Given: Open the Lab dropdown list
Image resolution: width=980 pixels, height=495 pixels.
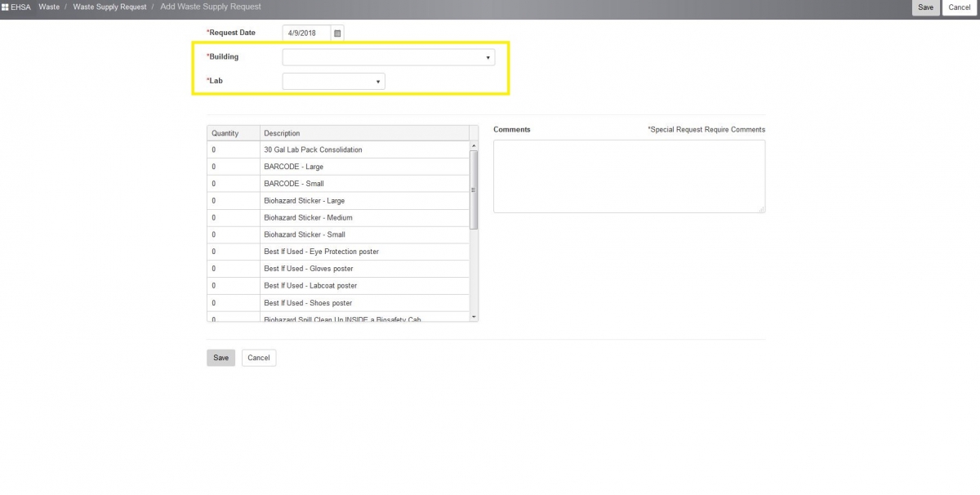Looking at the screenshot, I should [x=333, y=82].
